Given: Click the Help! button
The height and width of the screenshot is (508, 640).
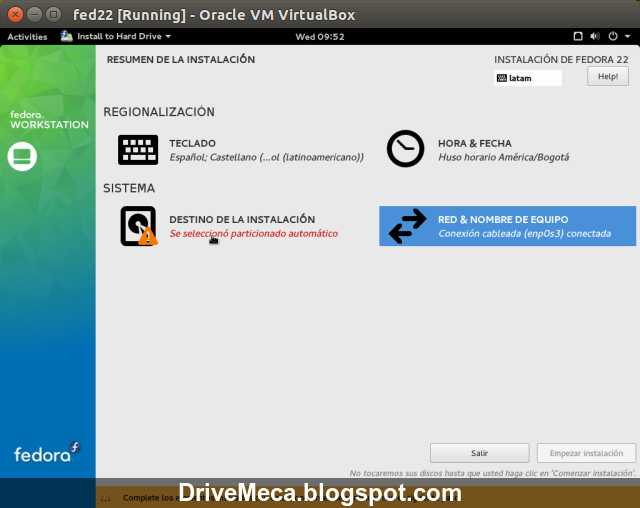Looking at the screenshot, I should coord(608,76).
